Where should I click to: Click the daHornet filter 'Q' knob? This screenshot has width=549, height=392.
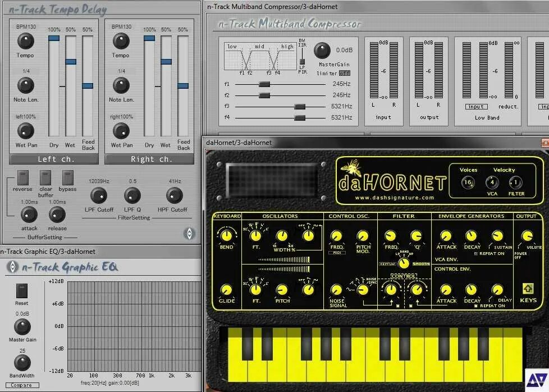(417, 236)
